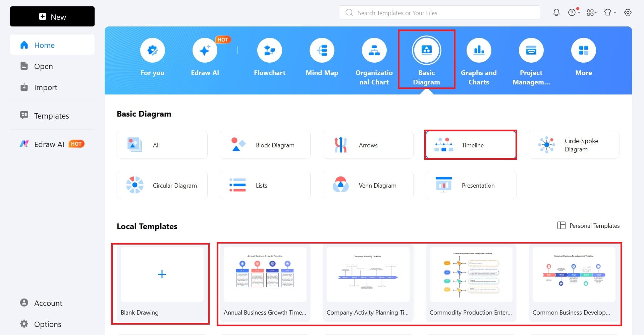The image size is (644, 335).
Task: Click the magnifier search icon
Action: click(x=349, y=13)
